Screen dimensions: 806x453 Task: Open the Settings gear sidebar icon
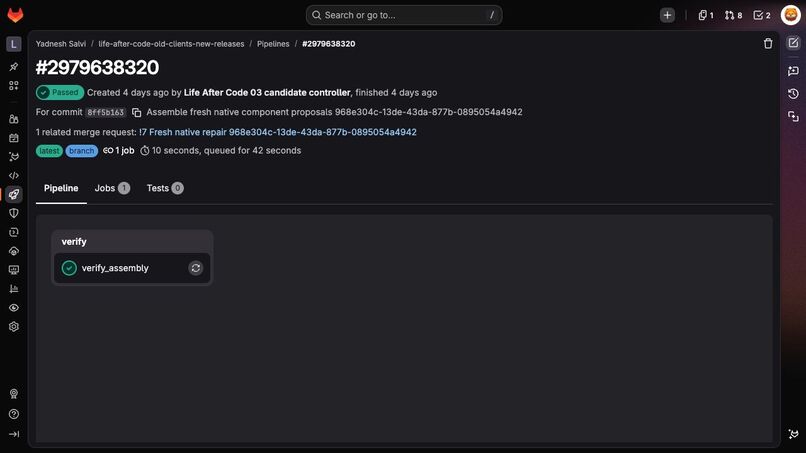point(14,327)
